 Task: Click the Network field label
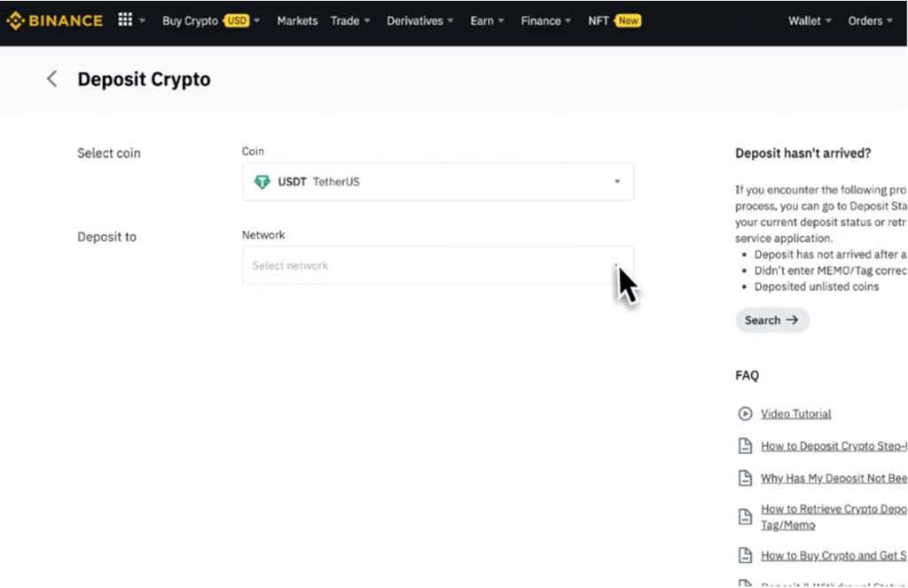tap(263, 235)
